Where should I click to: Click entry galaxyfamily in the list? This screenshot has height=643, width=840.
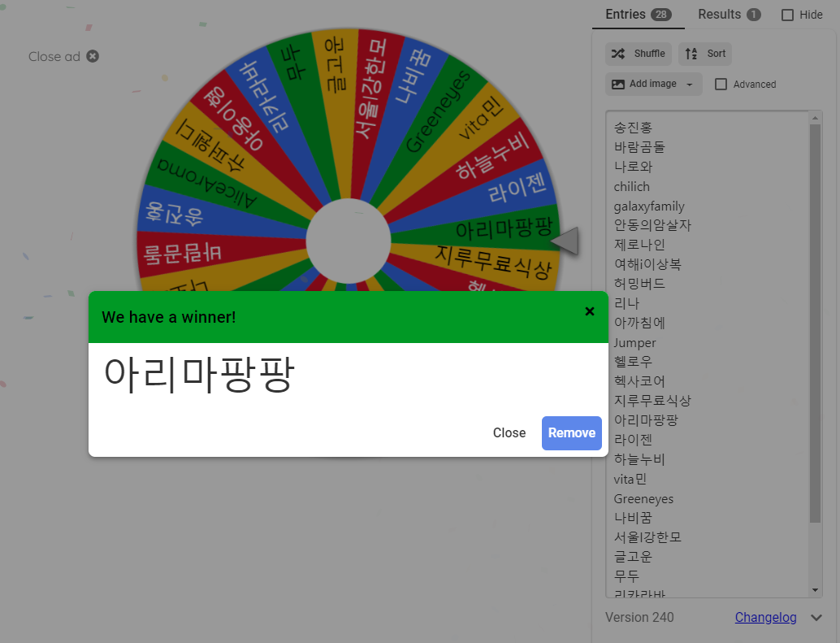tap(649, 206)
